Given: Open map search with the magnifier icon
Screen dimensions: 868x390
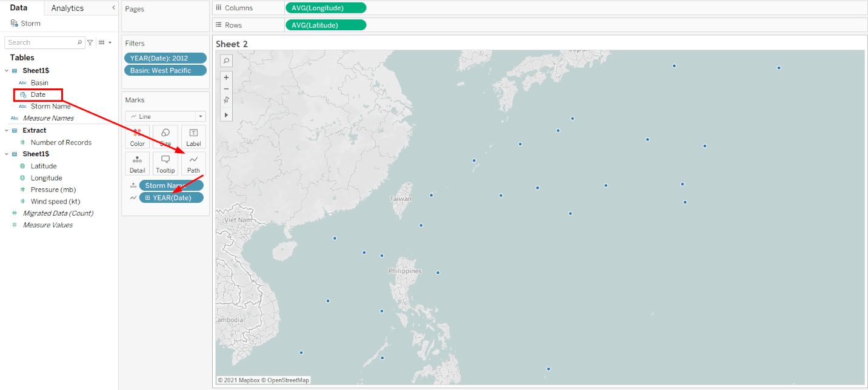Looking at the screenshot, I should click(x=226, y=61).
